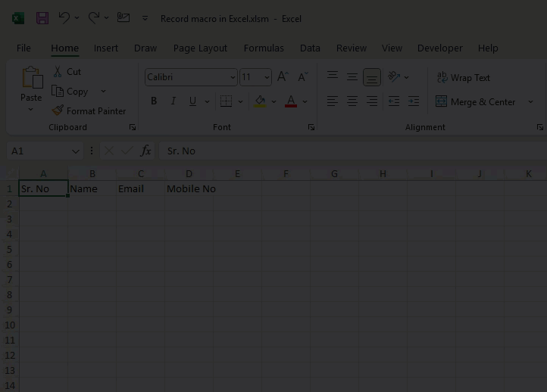Screen dimensions: 547x392
Task: Select Middle Align icon
Action: [352, 76]
